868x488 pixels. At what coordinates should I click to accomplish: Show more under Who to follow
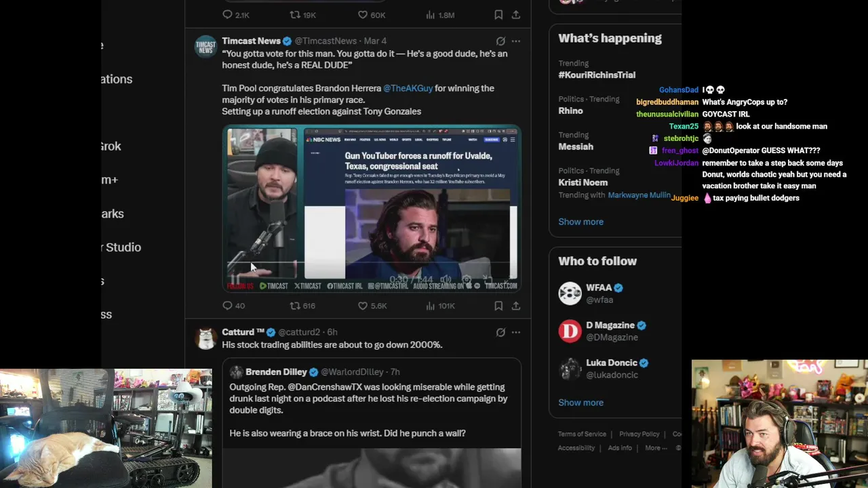580,403
